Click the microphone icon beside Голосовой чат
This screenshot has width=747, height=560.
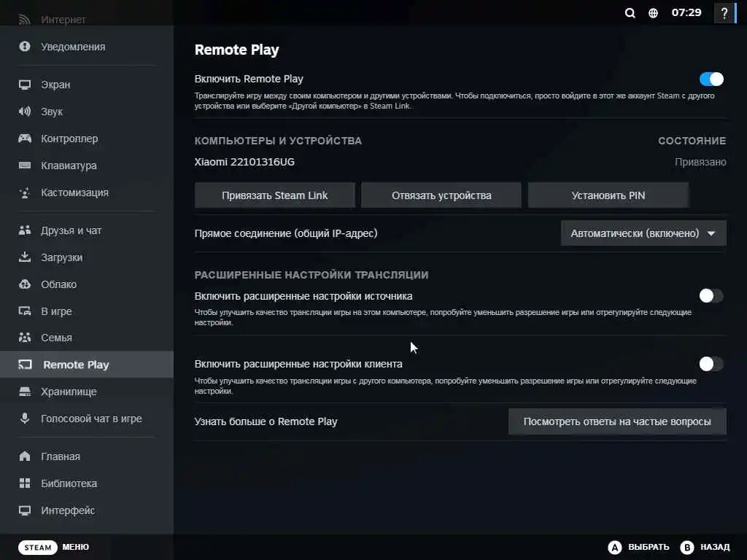click(25, 419)
